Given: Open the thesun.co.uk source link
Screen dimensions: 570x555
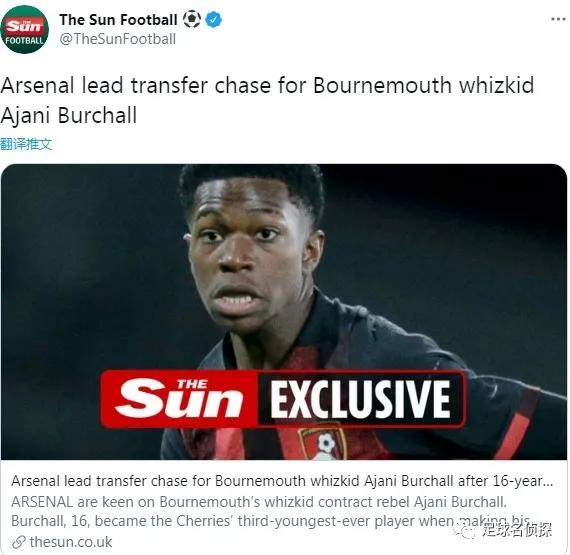Looking at the screenshot, I should [x=71, y=542].
